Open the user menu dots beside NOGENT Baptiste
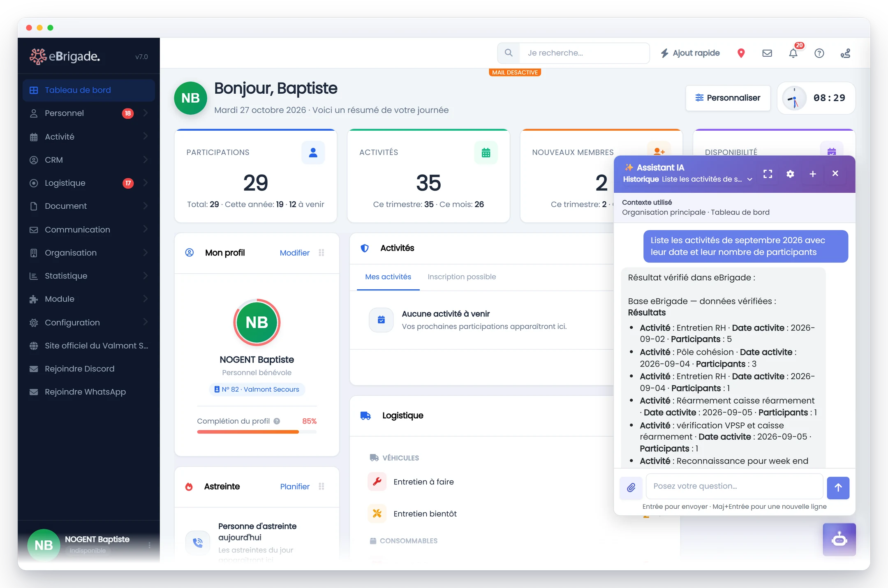The width and height of the screenshot is (888, 588). pos(149,545)
